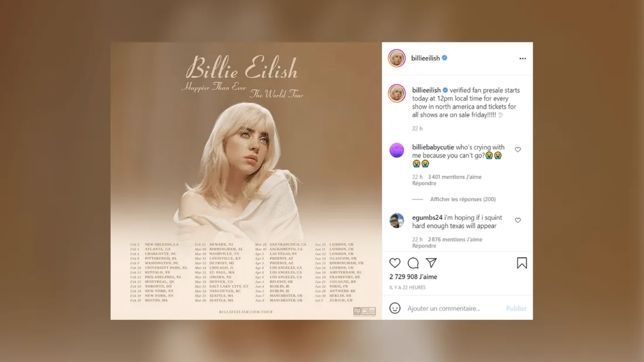View billiebabycutie's purple avatar

(397, 150)
